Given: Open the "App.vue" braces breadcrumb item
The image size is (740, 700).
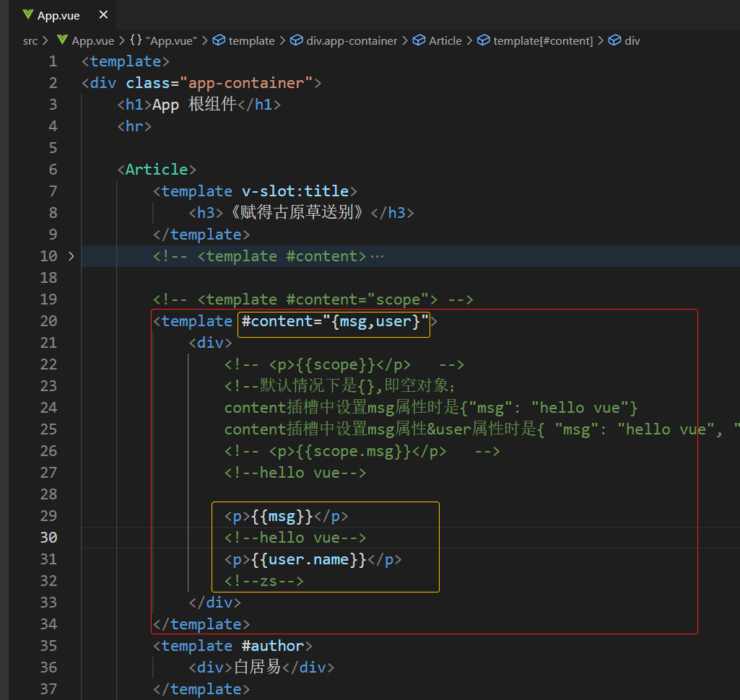Looking at the screenshot, I should 172,41.
